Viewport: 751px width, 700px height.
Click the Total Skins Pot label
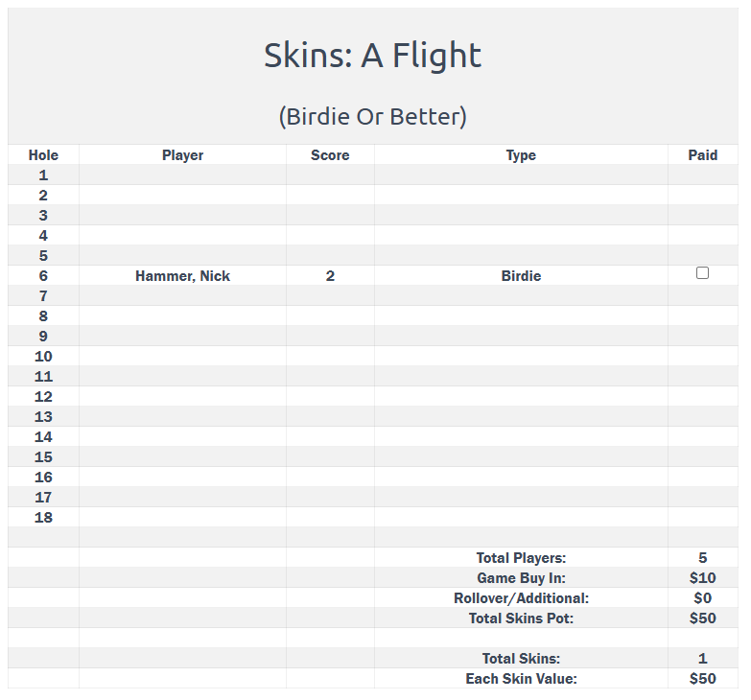tap(521, 618)
